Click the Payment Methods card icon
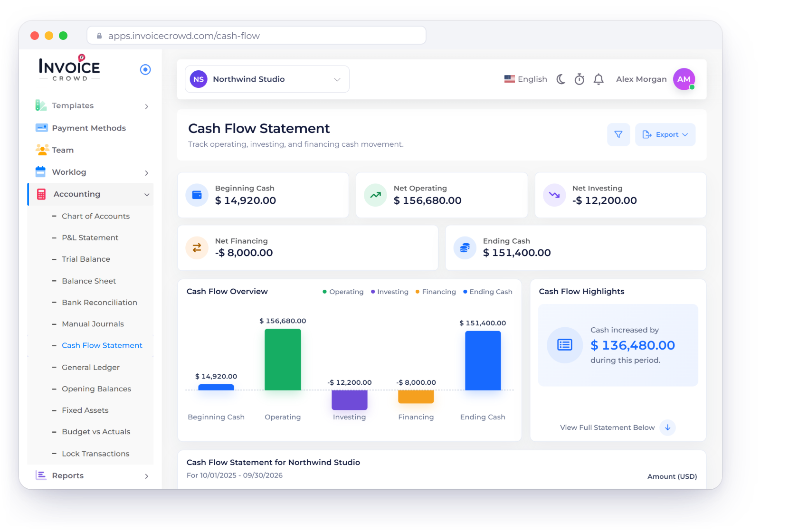798x532 pixels. tap(41, 128)
